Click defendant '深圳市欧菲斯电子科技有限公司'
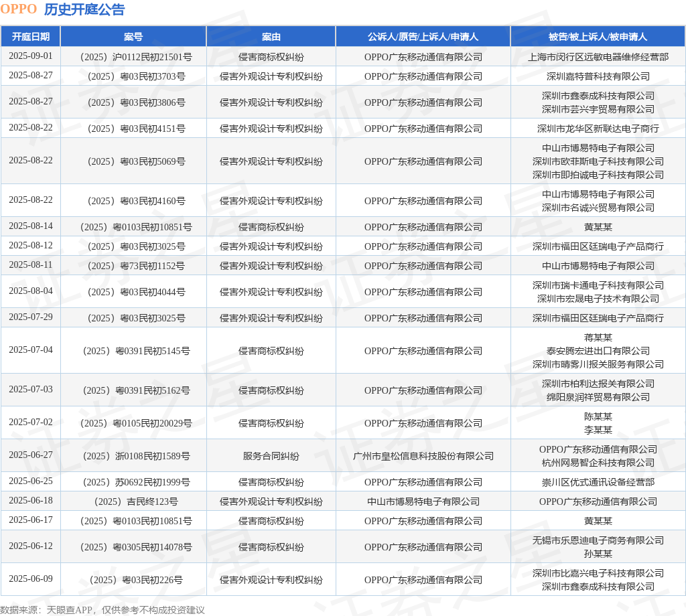The image size is (686, 616). (598, 161)
